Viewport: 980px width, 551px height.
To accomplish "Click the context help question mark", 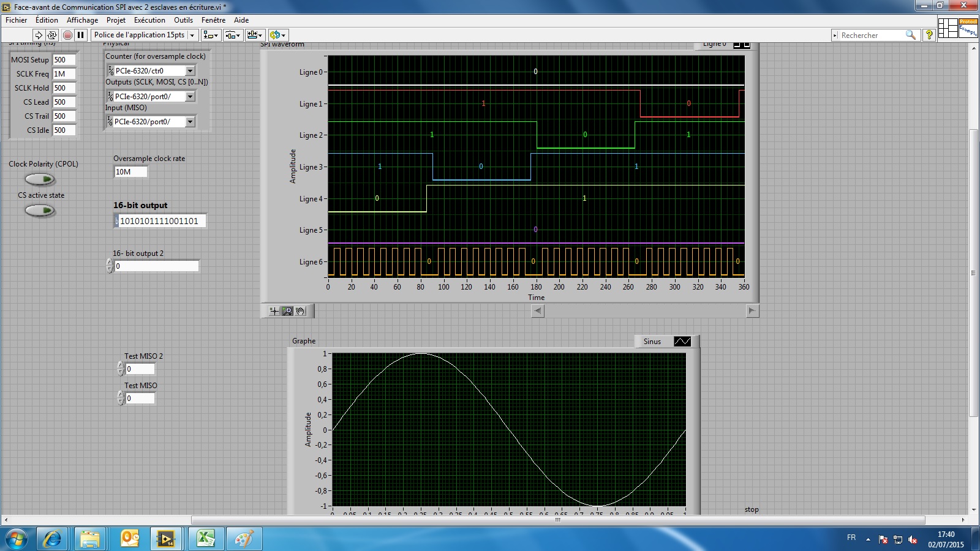I will [x=929, y=35].
